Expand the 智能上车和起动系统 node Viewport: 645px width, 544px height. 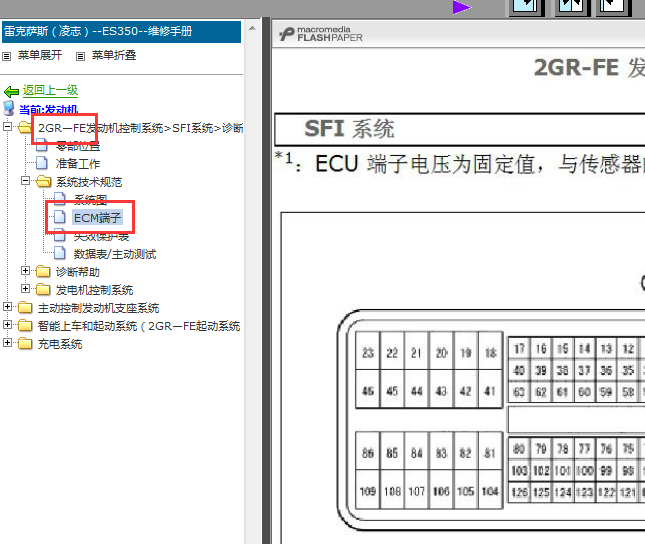[7, 325]
